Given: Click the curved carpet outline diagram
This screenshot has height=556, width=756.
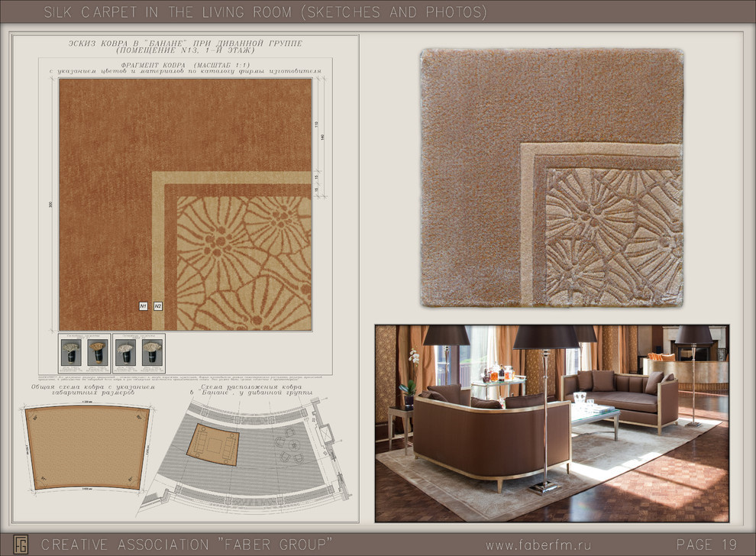Looking at the screenshot, I should [86, 447].
